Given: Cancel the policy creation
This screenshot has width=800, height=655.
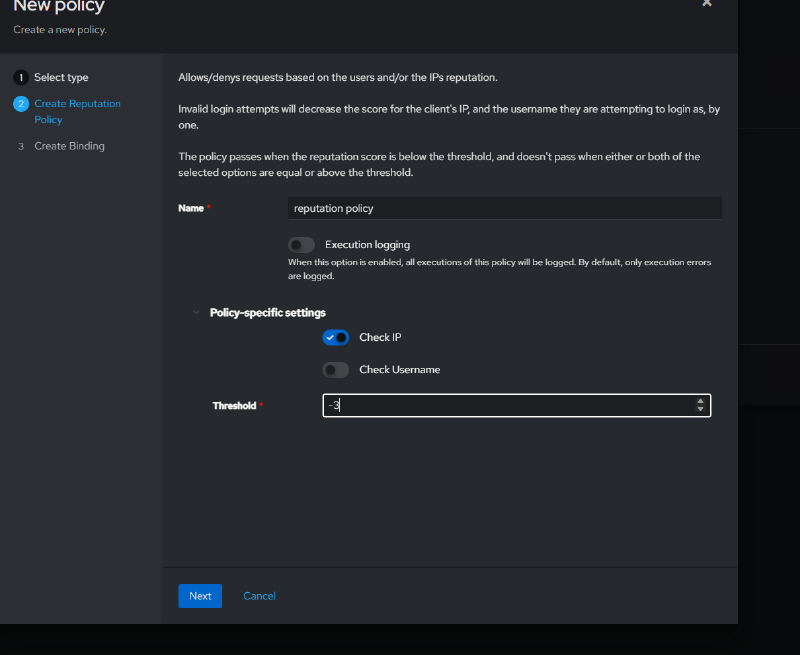Looking at the screenshot, I should point(259,596).
